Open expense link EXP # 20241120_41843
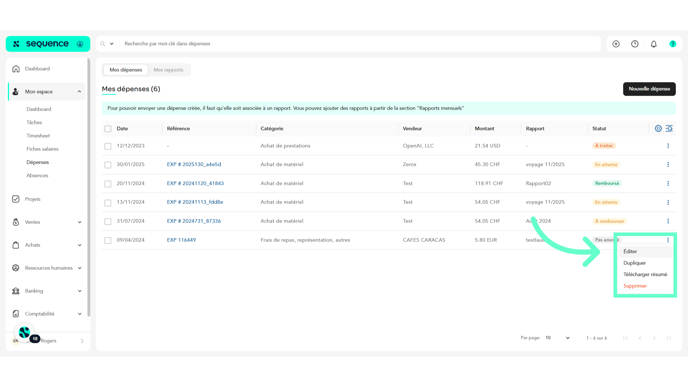The height and width of the screenshot is (387, 688). click(195, 183)
